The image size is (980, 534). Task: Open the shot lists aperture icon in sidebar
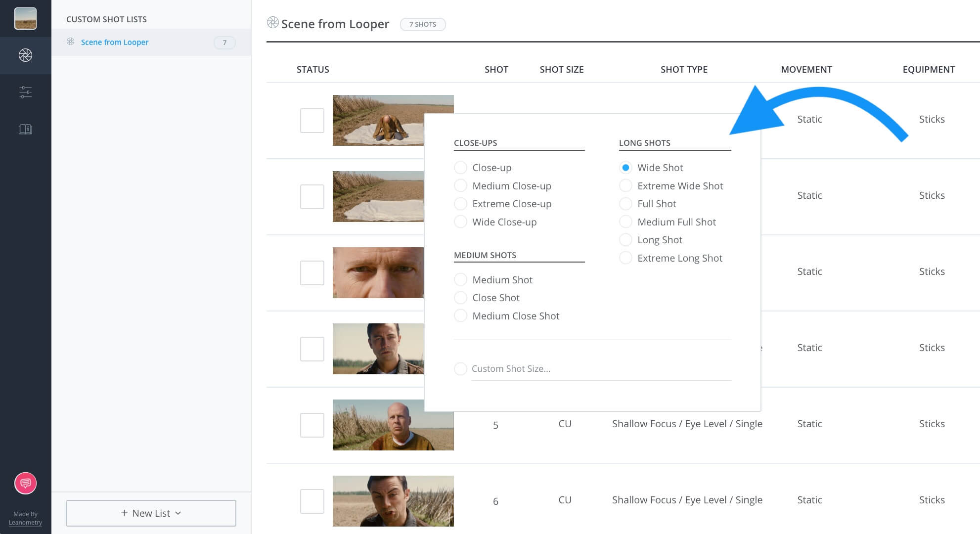25,55
